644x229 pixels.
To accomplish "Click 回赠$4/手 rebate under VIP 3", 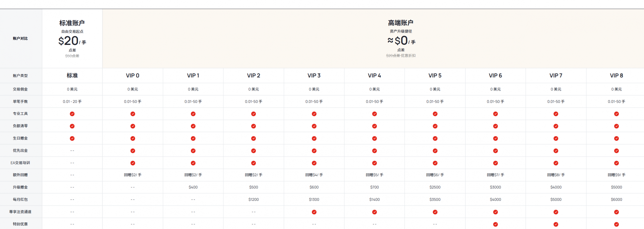I will click(314, 175).
